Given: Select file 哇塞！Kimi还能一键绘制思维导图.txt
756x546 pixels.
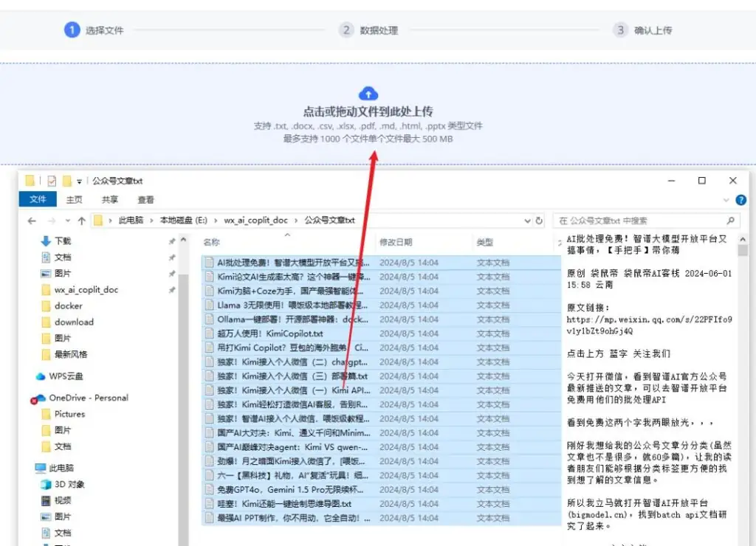Looking at the screenshot, I should 381,504.
